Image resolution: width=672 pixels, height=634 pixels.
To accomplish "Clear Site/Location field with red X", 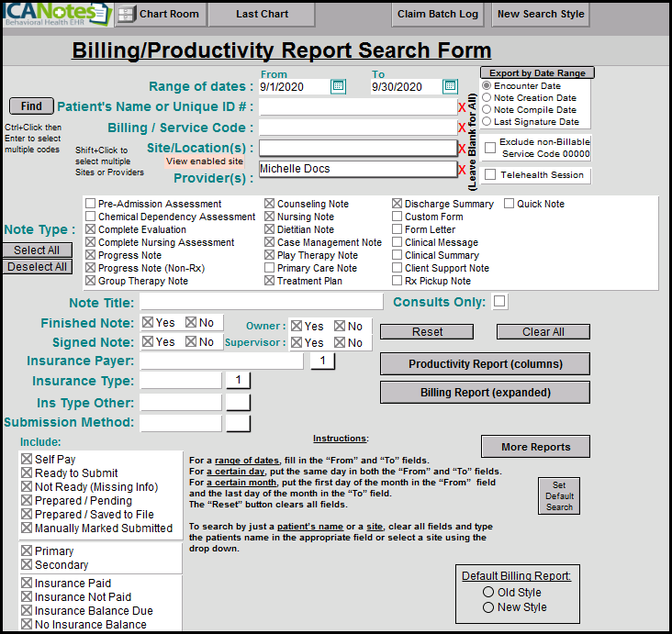I will pyautogui.click(x=463, y=149).
